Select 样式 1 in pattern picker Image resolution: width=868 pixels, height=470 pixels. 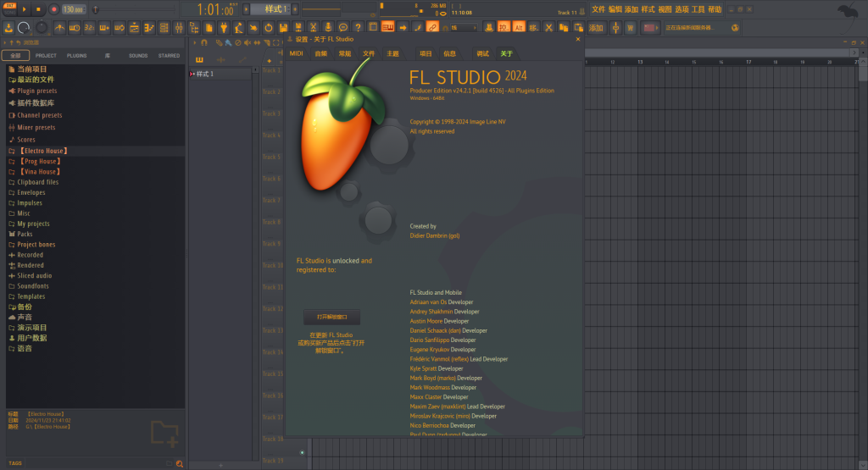click(x=220, y=74)
